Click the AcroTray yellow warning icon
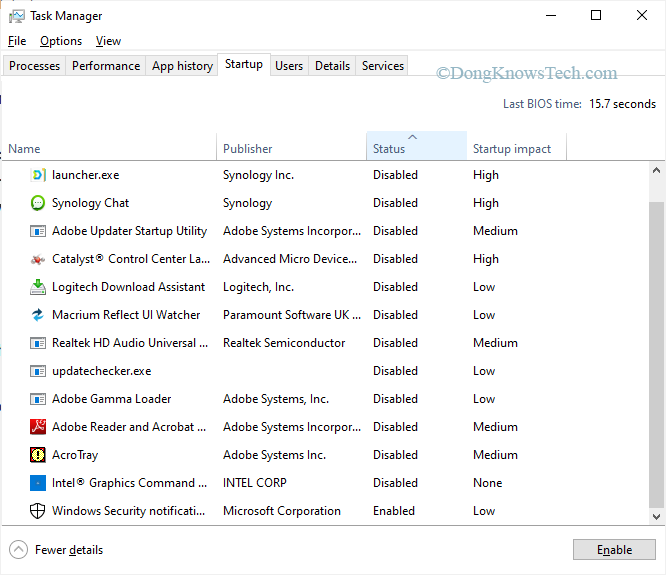 pos(38,455)
